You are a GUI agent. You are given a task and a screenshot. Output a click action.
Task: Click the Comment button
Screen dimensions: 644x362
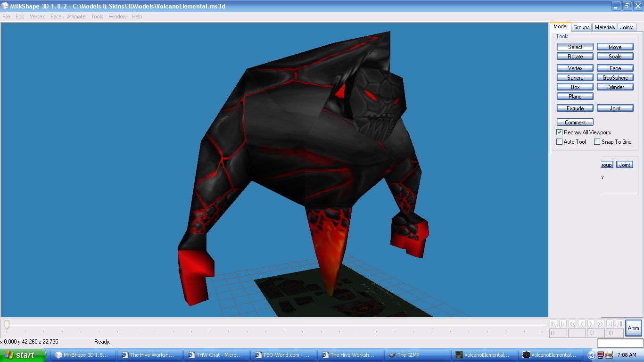point(575,123)
